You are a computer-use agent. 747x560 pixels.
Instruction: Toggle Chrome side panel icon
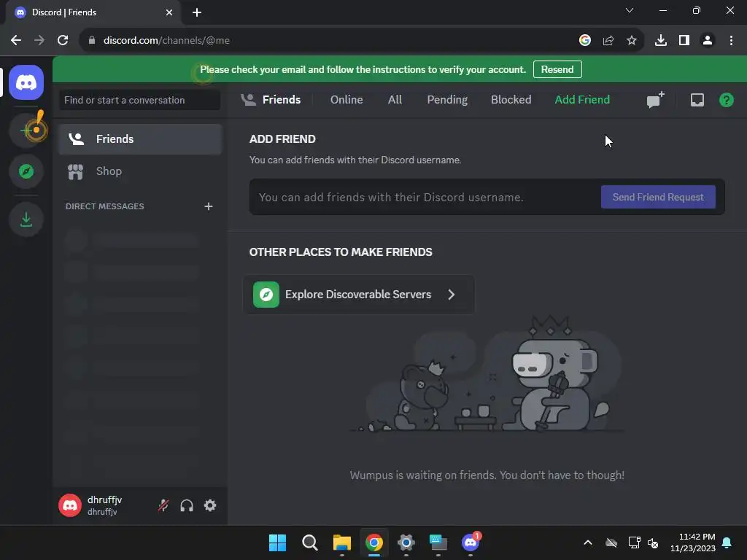coord(684,41)
